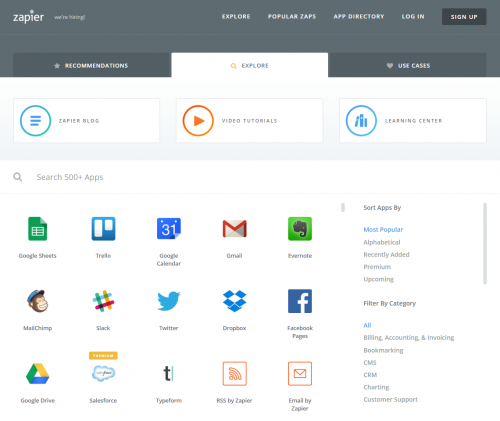The width and height of the screenshot is (500, 421).
Task: Click the MailChimp name label
Action: 38,328
